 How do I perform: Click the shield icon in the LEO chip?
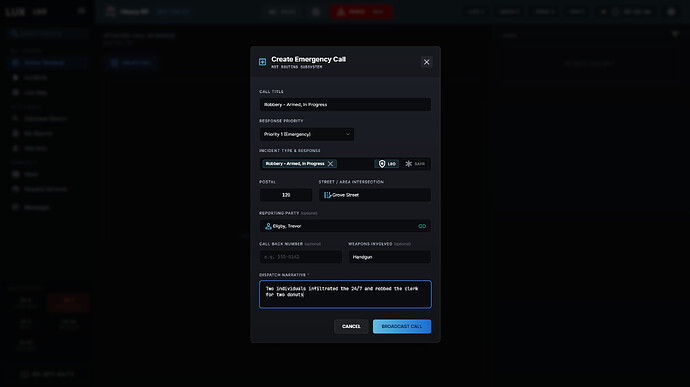pyautogui.click(x=382, y=164)
